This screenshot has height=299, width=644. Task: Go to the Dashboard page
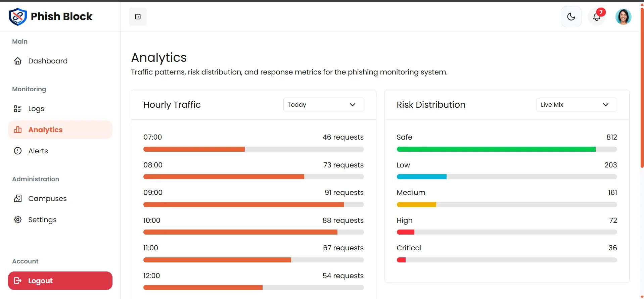[60, 61]
